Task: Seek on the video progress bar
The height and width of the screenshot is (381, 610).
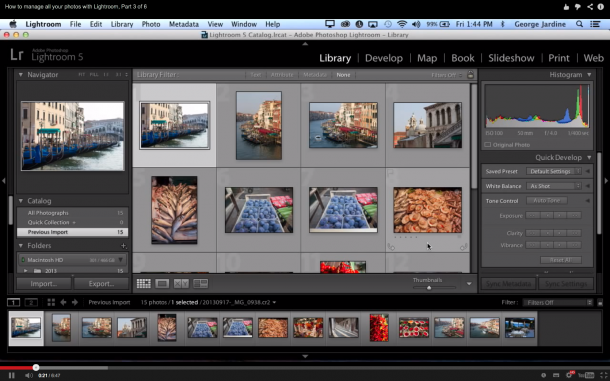Action: click(305, 367)
